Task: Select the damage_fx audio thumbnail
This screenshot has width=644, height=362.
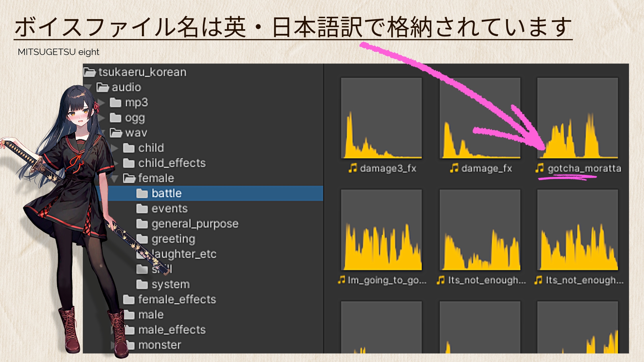Action: [480, 118]
